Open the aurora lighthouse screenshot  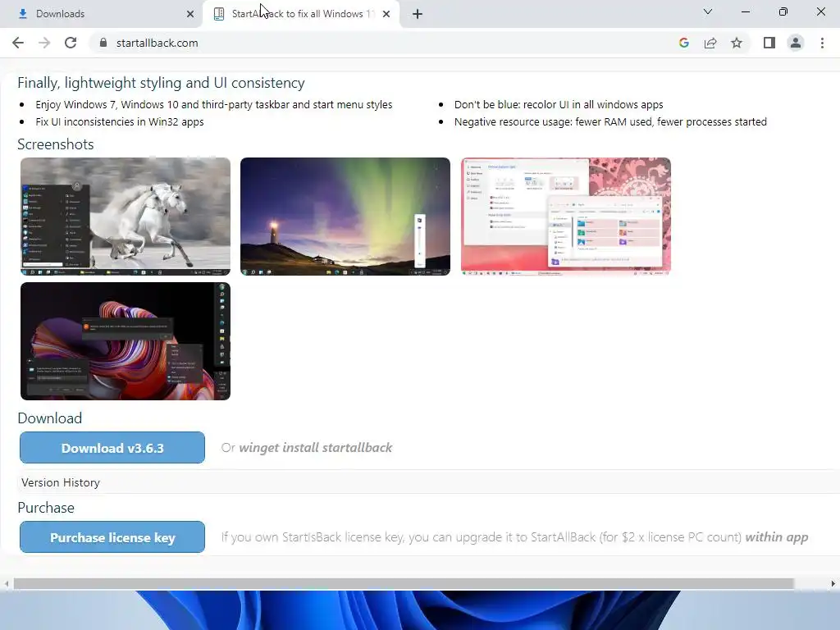click(x=345, y=217)
